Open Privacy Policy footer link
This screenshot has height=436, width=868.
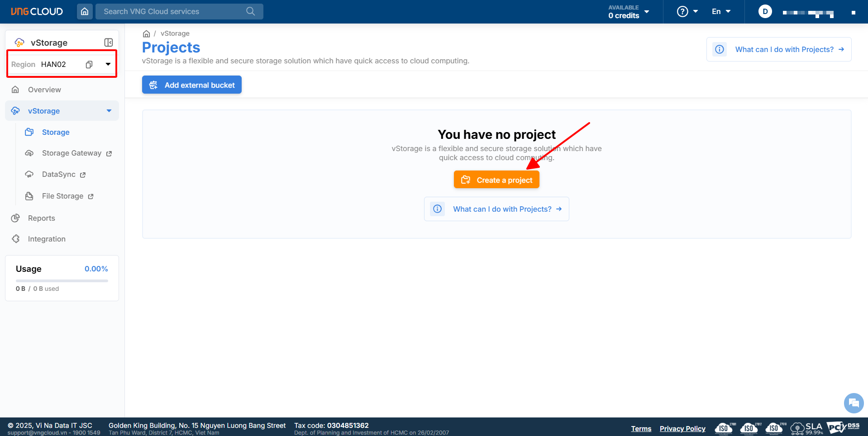[x=682, y=428]
